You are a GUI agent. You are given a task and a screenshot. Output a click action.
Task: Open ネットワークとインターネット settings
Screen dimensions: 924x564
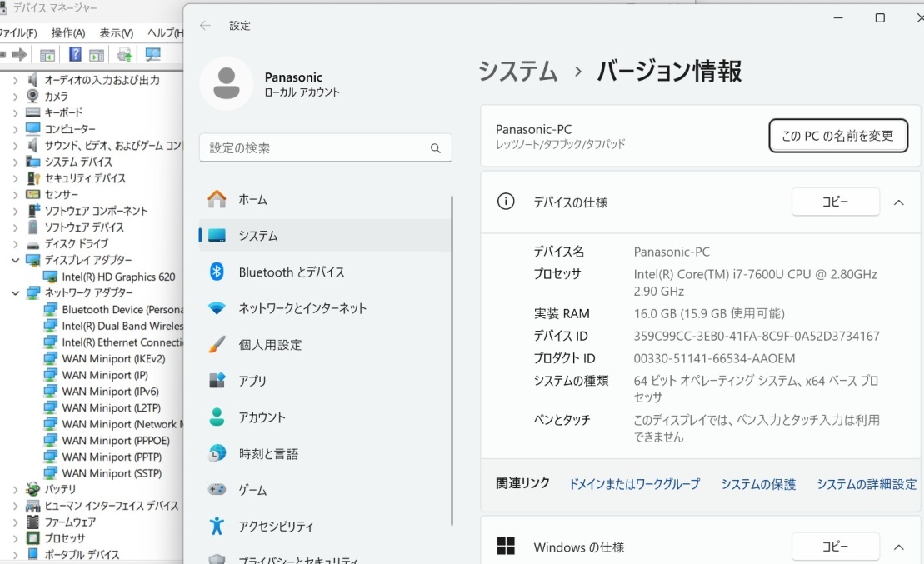pyautogui.click(x=325, y=308)
